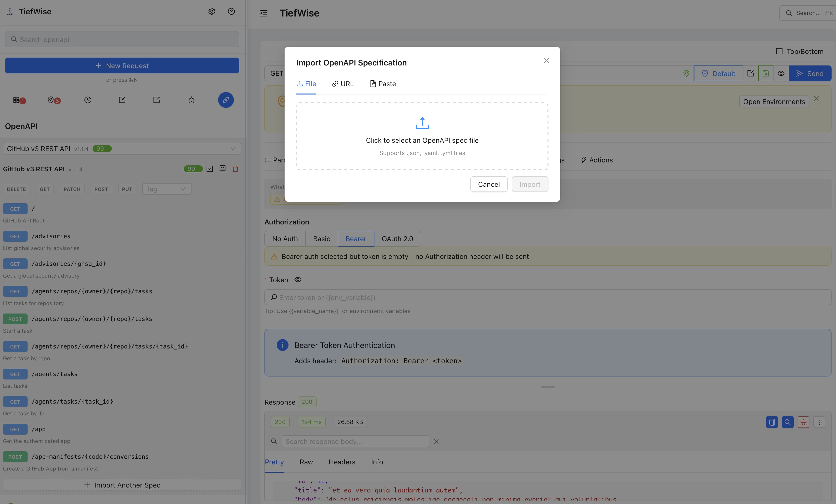Open the response more options menu

point(819,422)
